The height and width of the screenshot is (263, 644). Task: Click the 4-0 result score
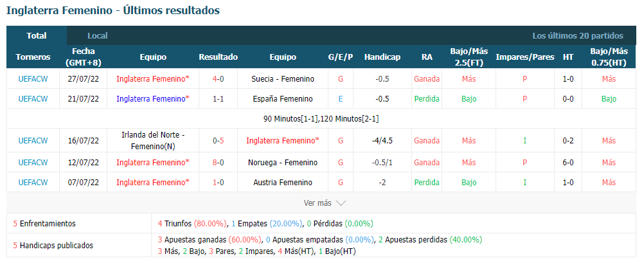click(x=218, y=79)
